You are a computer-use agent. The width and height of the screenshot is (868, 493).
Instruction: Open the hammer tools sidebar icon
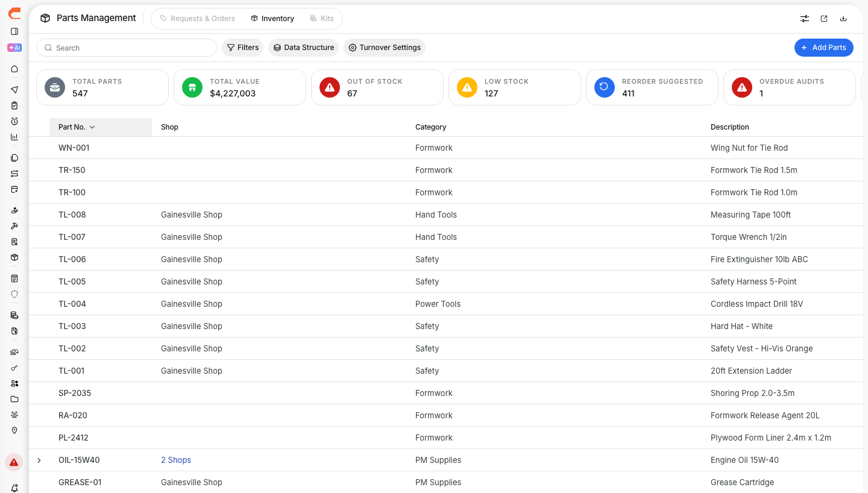click(14, 226)
